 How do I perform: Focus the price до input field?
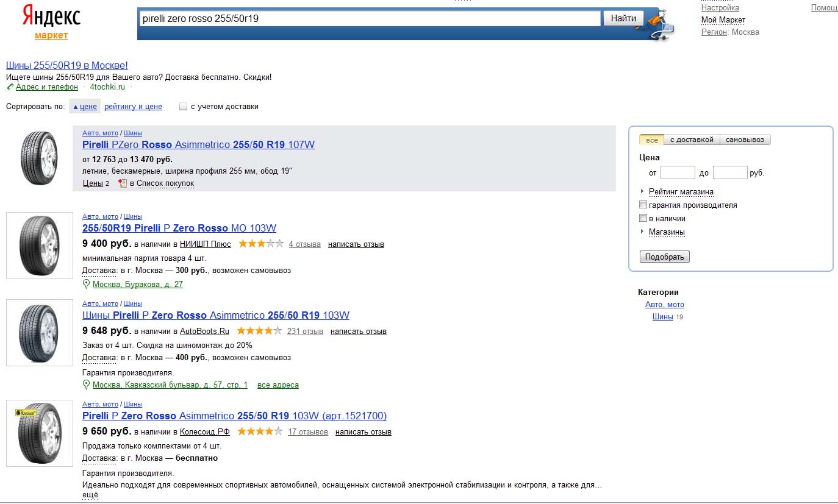(x=730, y=172)
